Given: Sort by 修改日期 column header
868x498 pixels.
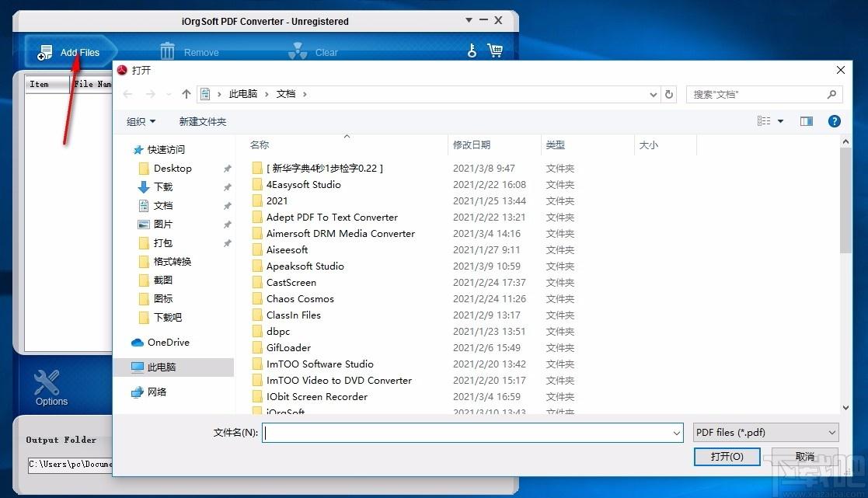Looking at the screenshot, I should tap(472, 145).
